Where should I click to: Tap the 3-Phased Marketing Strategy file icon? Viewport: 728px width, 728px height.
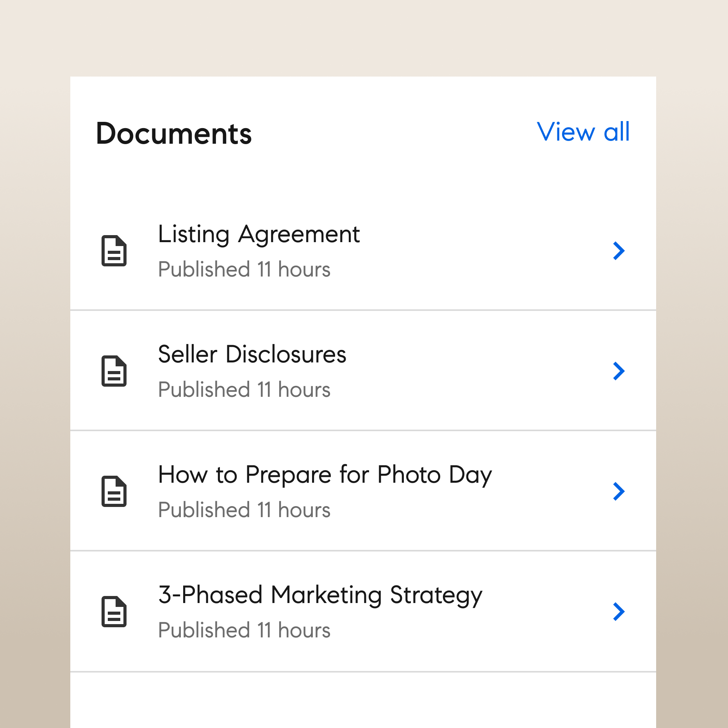(114, 612)
